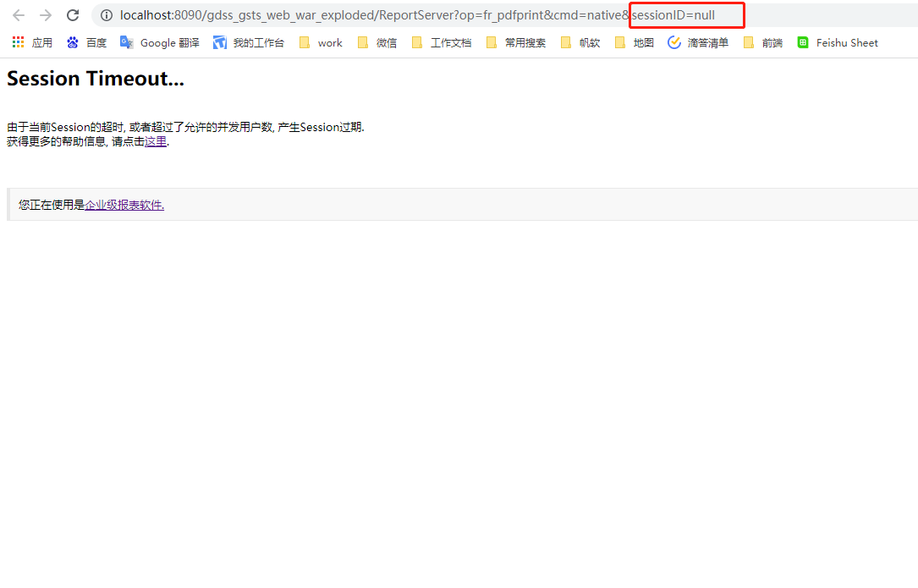Click the text 您正在使用是
Image resolution: width=918 pixels, height=588 pixels.
(x=52, y=205)
